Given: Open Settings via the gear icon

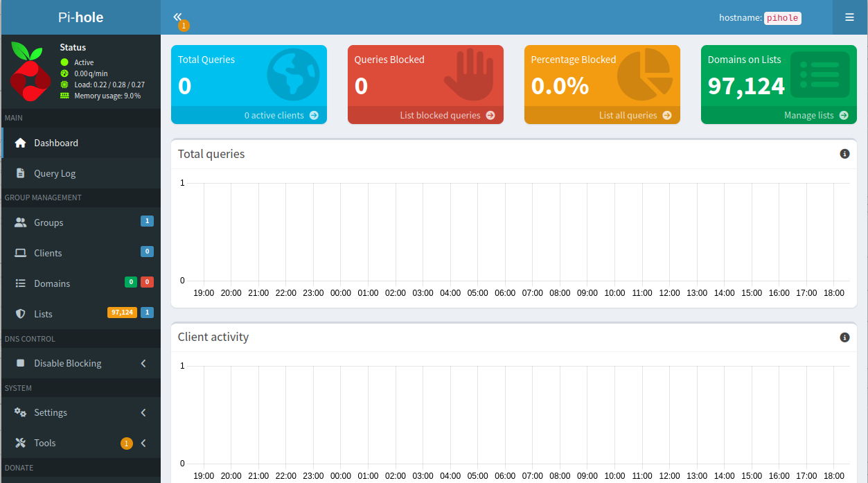Looking at the screenshot, I should click(x=19, y=412).
